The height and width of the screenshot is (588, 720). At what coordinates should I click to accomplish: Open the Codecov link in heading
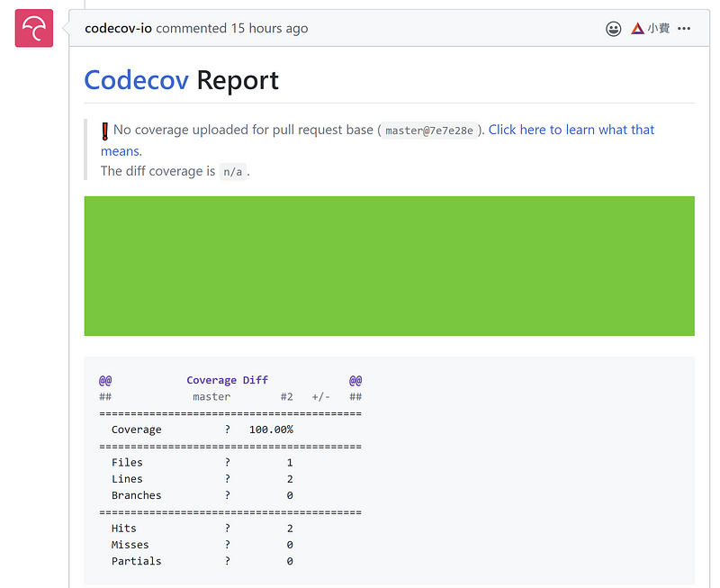tap(136, 80)
